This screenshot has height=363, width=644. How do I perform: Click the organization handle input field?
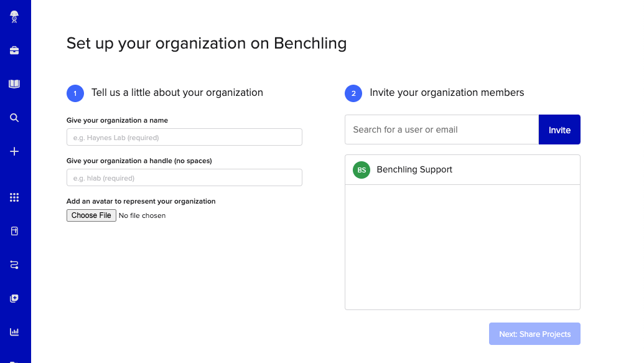pos(184,177)
